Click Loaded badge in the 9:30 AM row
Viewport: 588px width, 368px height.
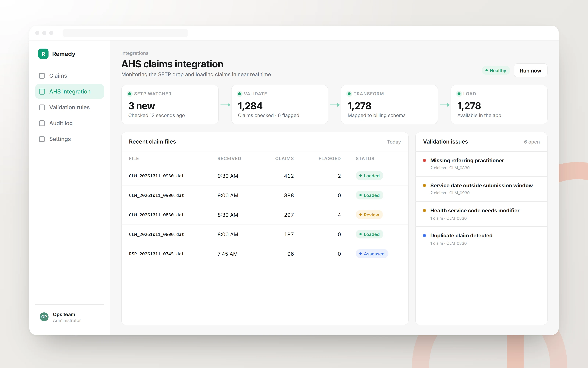pos(369,176)
